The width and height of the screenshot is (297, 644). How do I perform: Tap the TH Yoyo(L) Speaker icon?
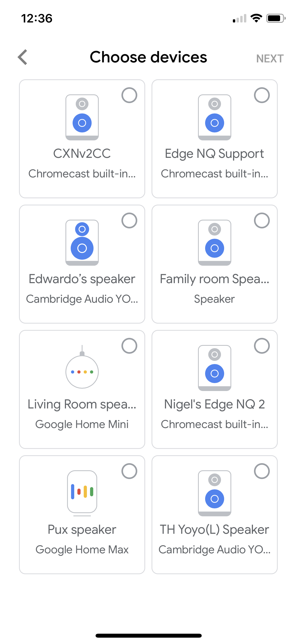pyautogui.click(x=215, y=493)
